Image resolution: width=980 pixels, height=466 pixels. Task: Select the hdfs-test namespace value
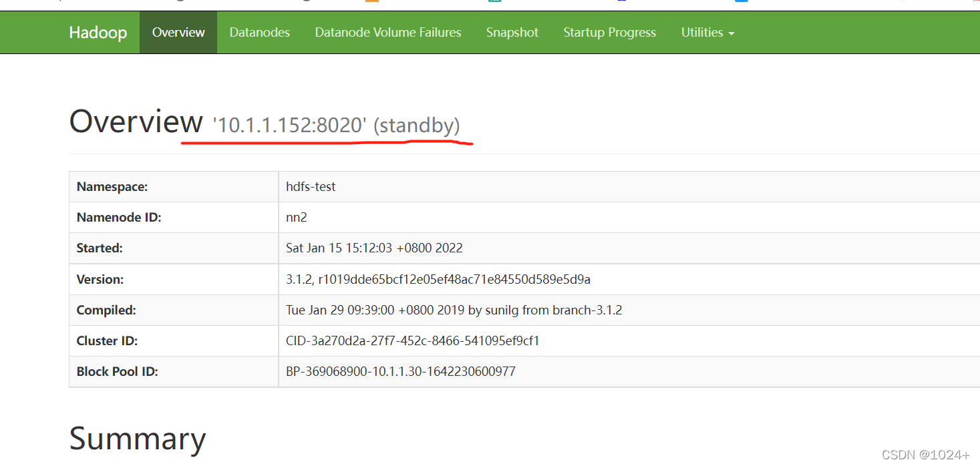pos(311,187)
